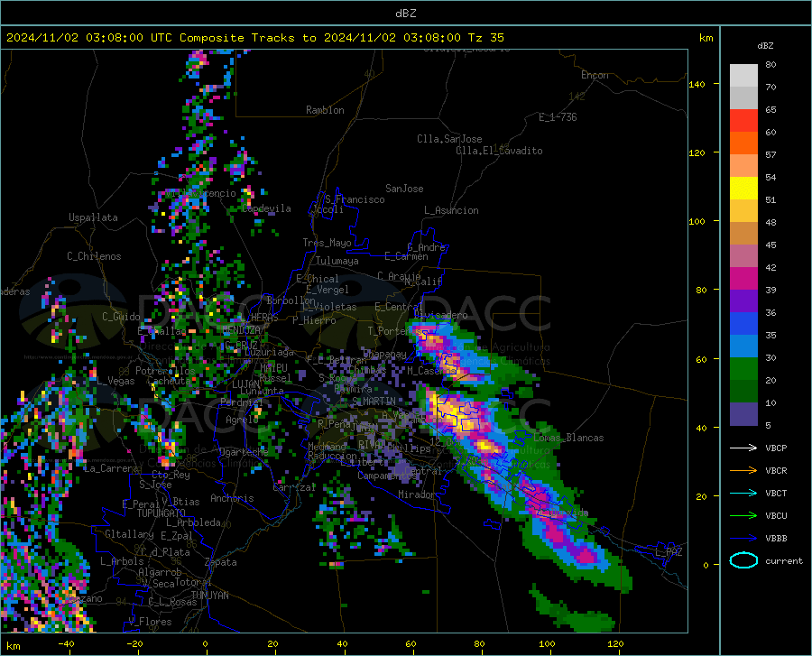Select the light orange 54-57 dBZ swatch
This screenshot has width=812, height=656.
click(743, 166)
